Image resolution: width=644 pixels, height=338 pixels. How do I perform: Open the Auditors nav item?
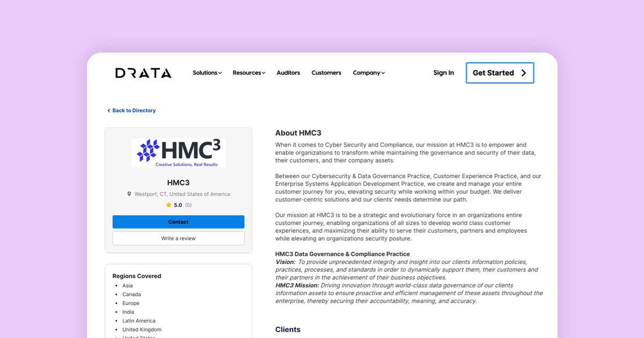point(288,73)
